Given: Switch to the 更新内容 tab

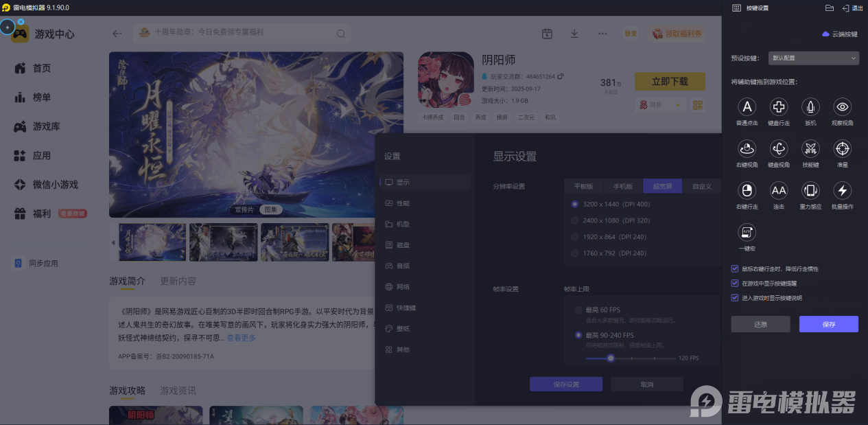Looking at the screenshot, I should [178, 281].
